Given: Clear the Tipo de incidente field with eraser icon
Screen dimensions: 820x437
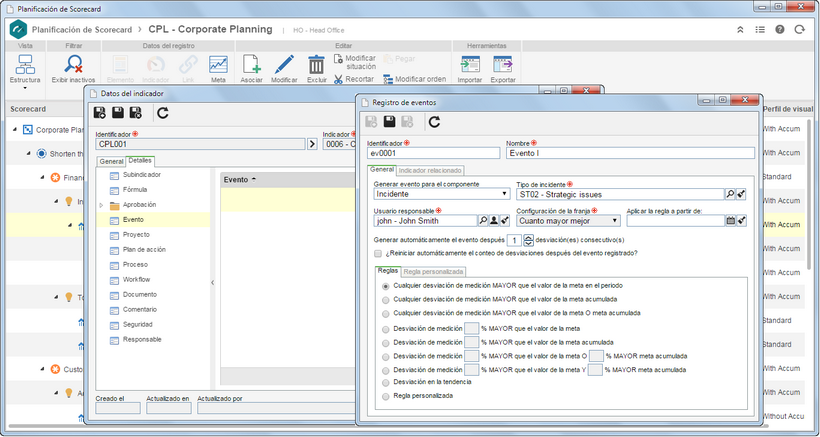Looking at the screenshot, I should 741,194.
